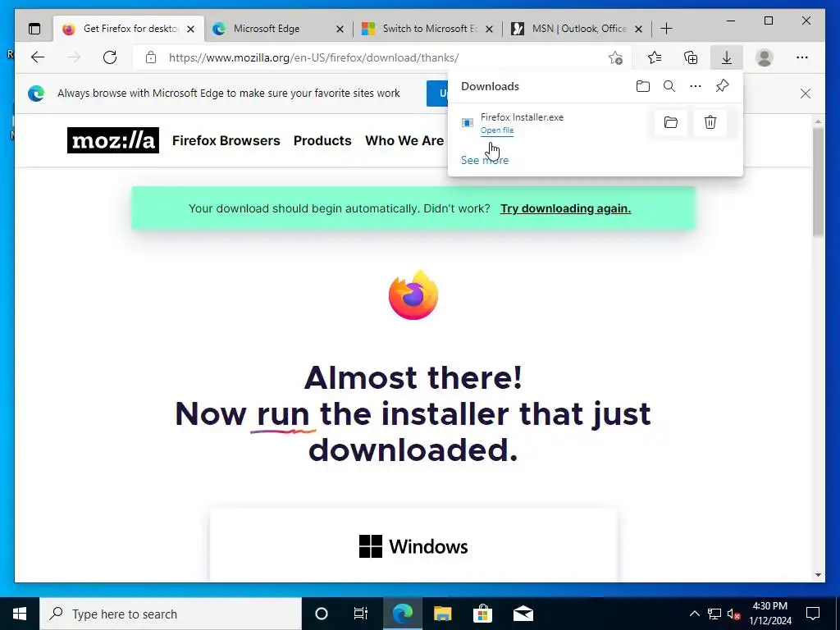The height and width of the screenshot is (630, 840).
Task: Close the Get Firefox tab
Action: click(190, 29)
